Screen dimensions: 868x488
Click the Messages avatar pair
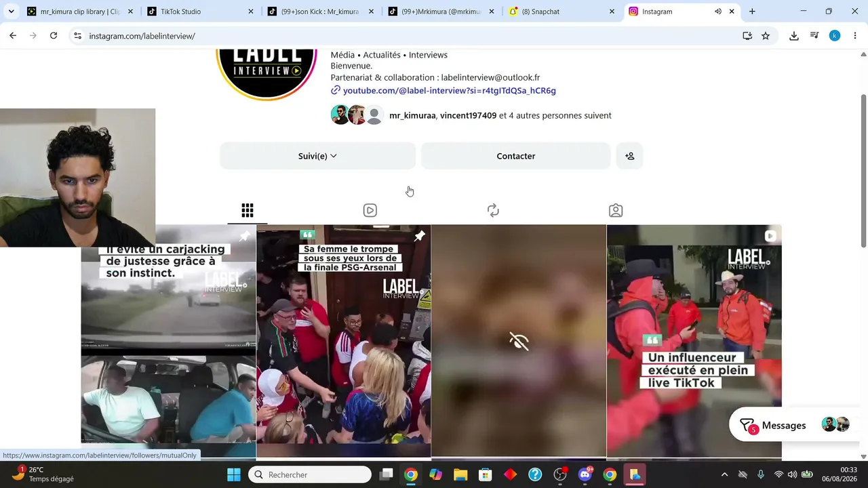click(x=835, y=425)
